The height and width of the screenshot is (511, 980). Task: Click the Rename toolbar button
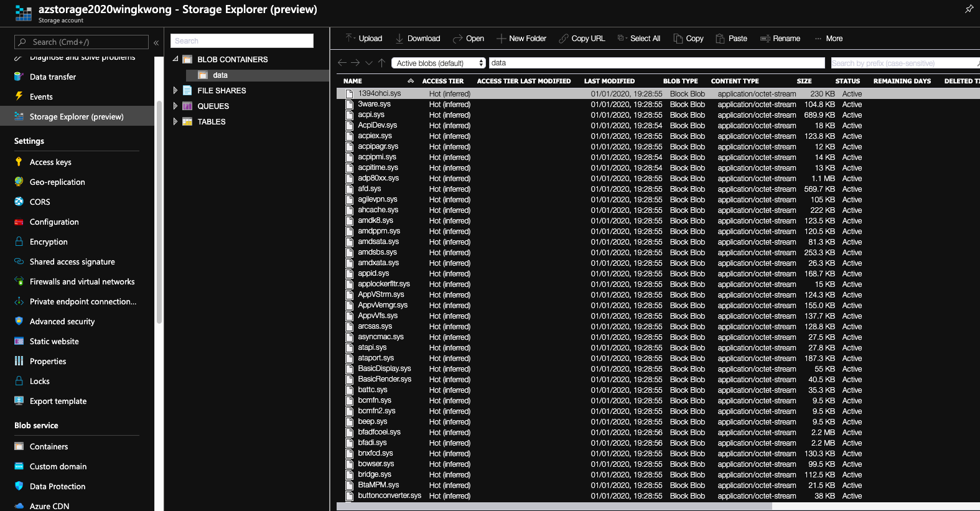pyautogui.click(x=780, y=39)
